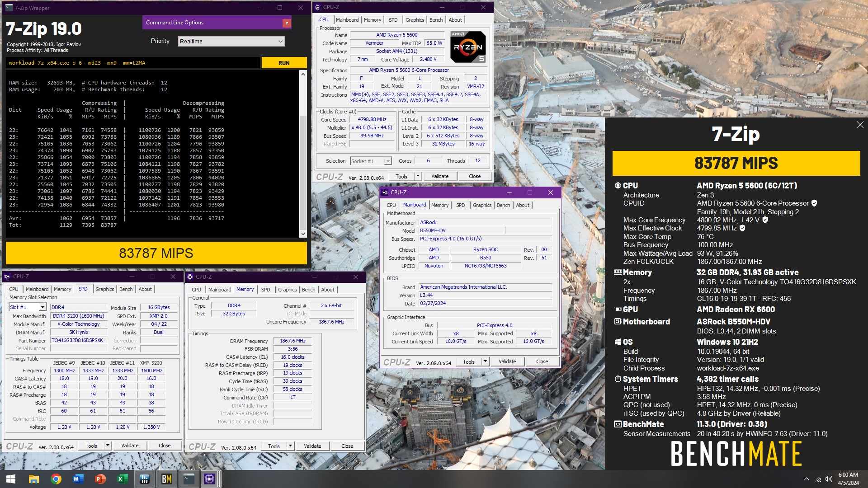Click the 7-Zip output scrollbar down arrow
This screenshot has width=868, height=488.
point(303,234)
